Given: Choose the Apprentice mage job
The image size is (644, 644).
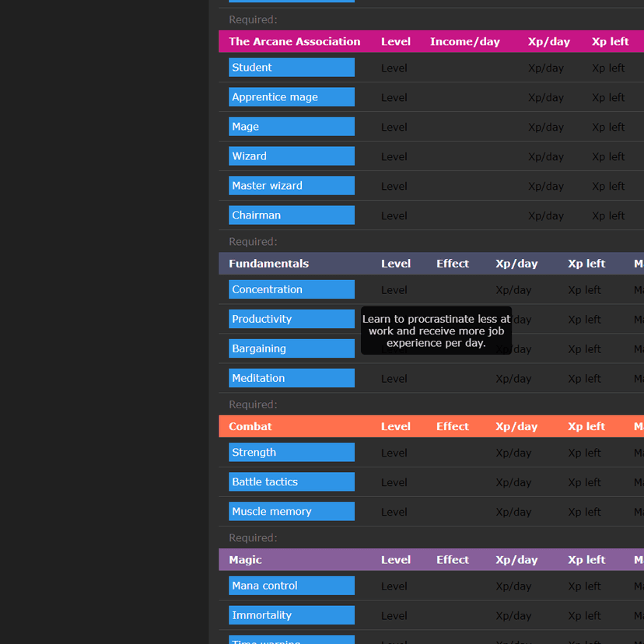Looking at the screenshot, I should pos(291,97).
